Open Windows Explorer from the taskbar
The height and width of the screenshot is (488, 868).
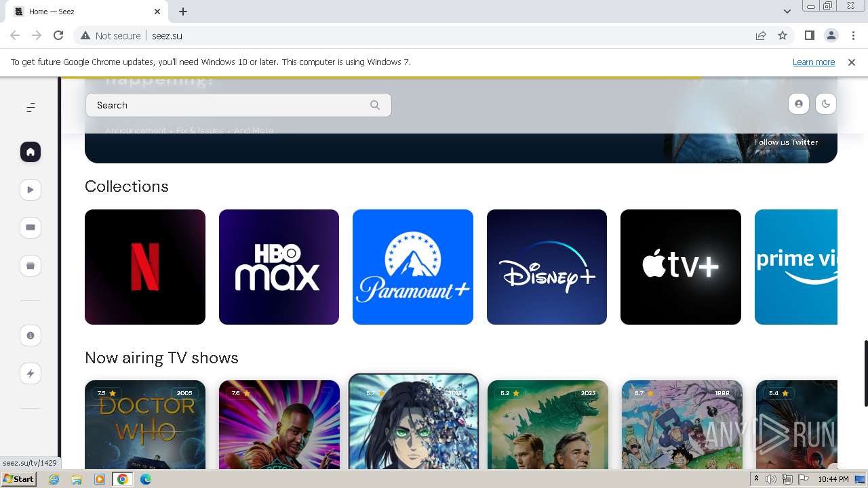pos(77,479)
